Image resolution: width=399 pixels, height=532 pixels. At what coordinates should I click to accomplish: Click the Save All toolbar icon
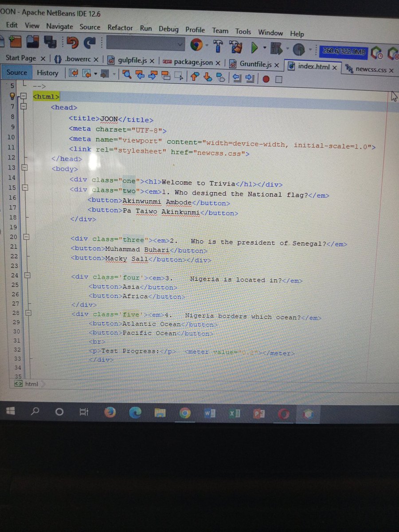point(50,43)
